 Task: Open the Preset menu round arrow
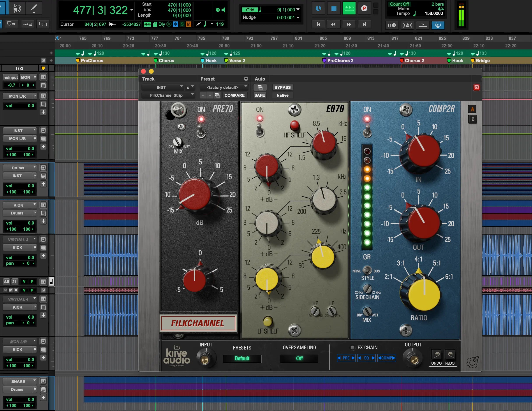pos(246,79)
